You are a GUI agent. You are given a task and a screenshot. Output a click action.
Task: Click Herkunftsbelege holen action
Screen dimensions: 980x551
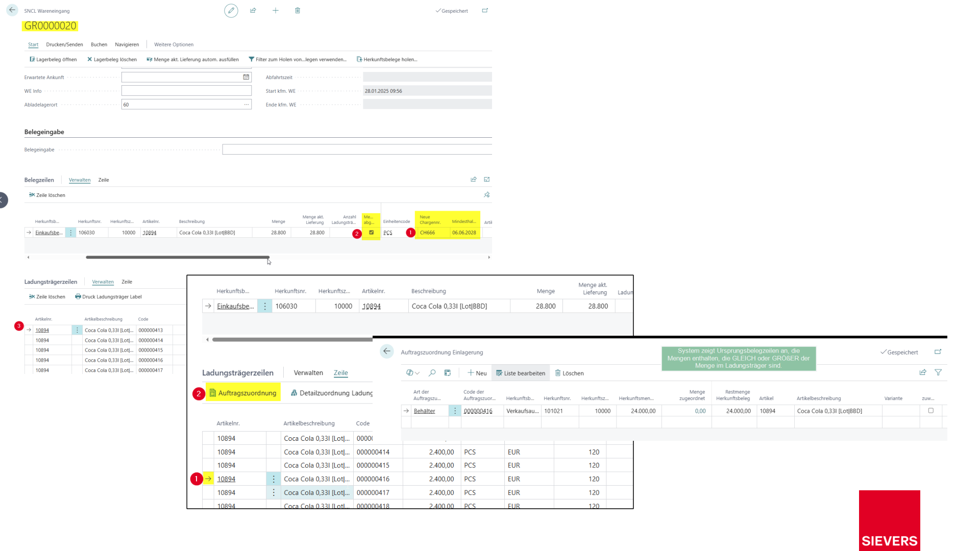click(387, 60)
